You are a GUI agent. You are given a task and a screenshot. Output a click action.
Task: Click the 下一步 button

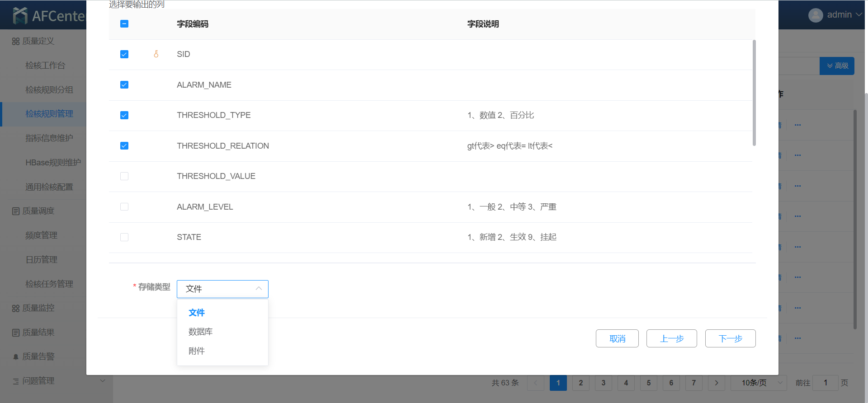click(x=730, y=338)
